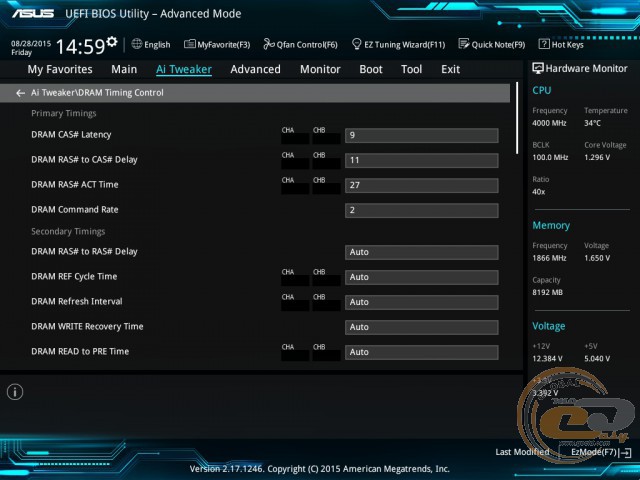Select DRAM WRITE Recovery Time Auto field
The height and width of the screenshot is (480, 640).
422,327
